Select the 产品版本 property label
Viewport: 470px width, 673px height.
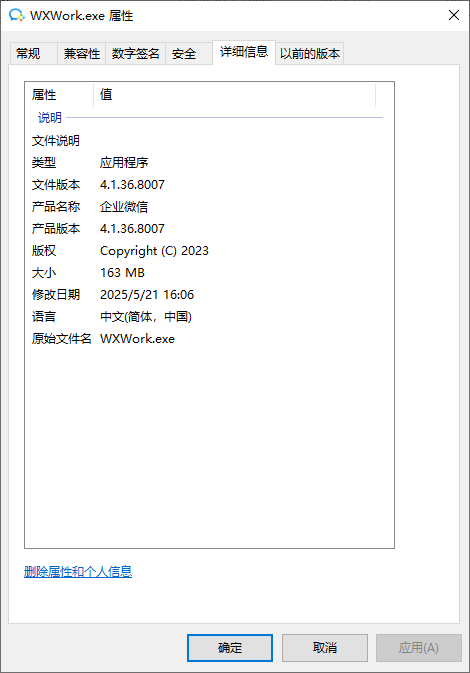point(56,229)
